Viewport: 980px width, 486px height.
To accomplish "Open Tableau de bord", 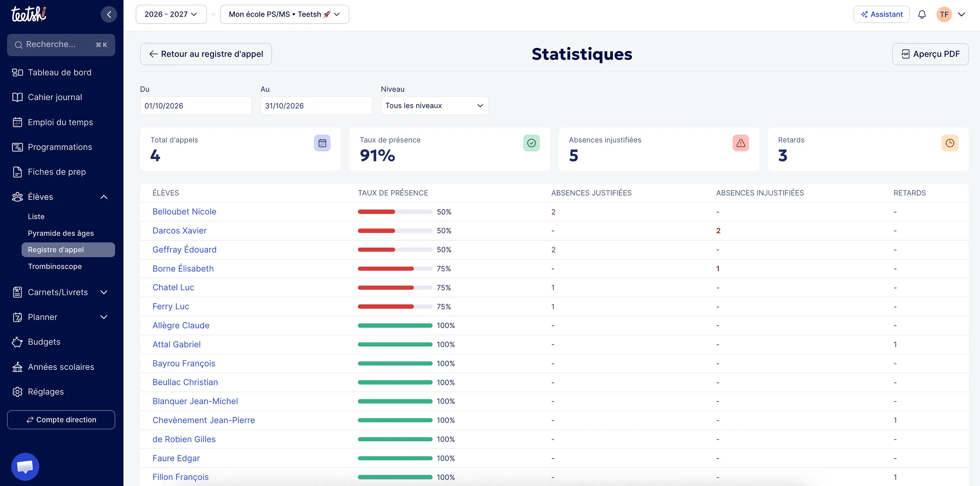I will tap(59, 72).
